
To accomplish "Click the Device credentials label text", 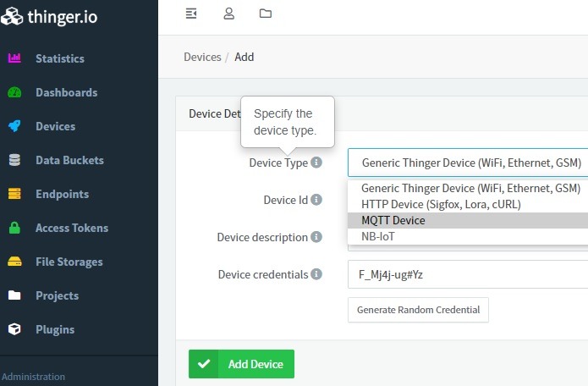I will pos(263,274).
